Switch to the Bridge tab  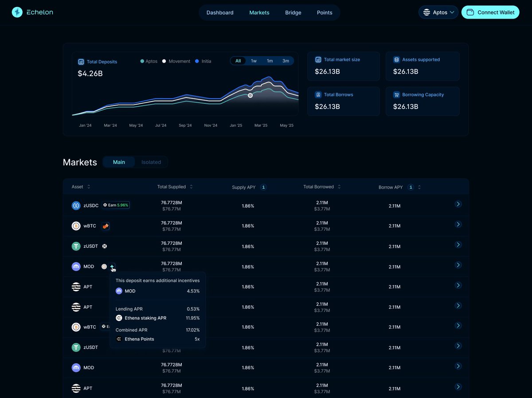(x=293, y=12)
